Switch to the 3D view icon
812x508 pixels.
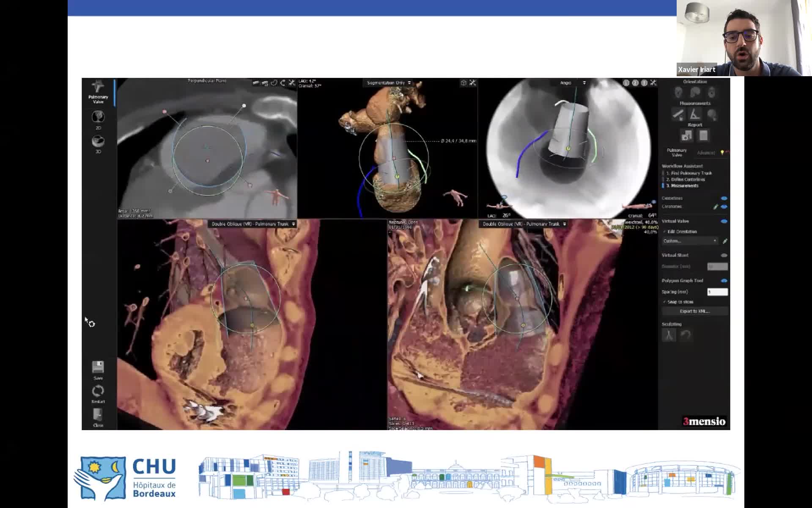tap(98, 142)
